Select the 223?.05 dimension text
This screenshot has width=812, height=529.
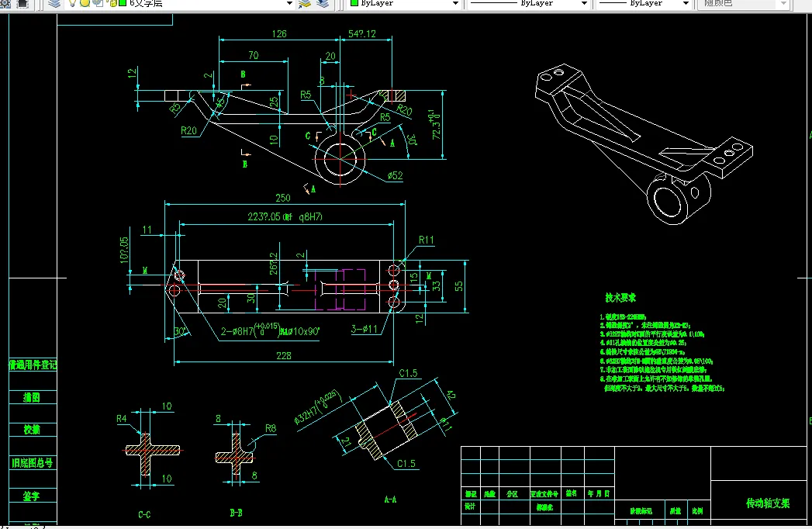285,216
